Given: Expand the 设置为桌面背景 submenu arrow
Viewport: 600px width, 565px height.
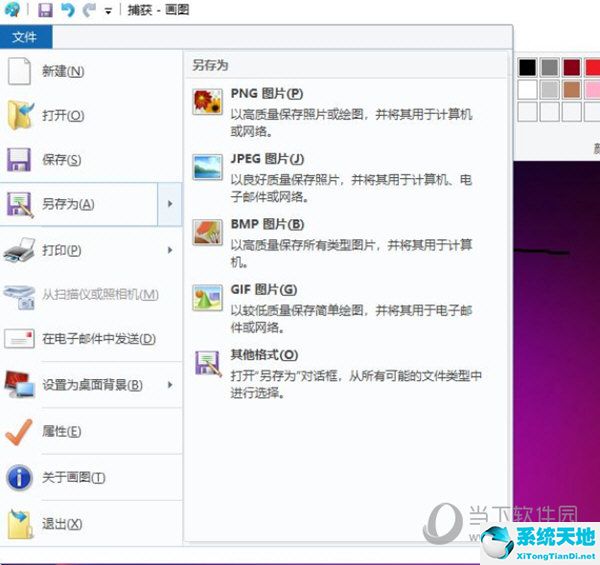Looking at the screenshot, I should 170,385.
